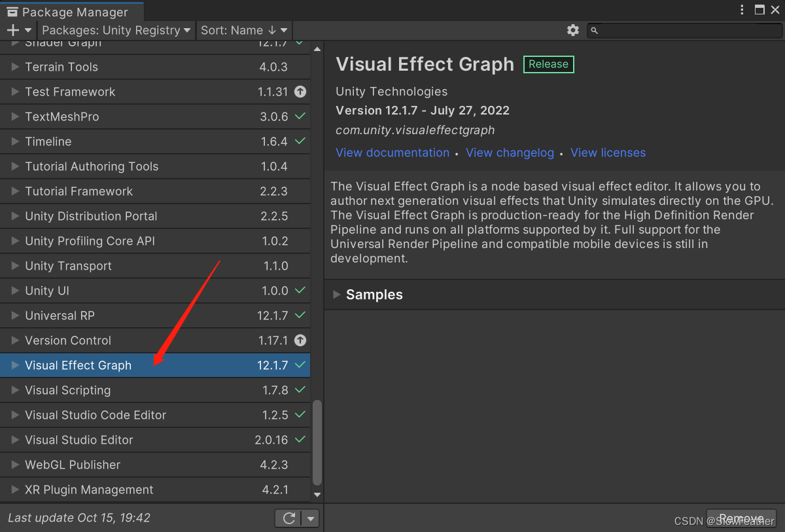This screenshot has height=532, width=785.
Task: Open advanced settings gear icon
Action: pyautogui.click(x=573, y=30)
